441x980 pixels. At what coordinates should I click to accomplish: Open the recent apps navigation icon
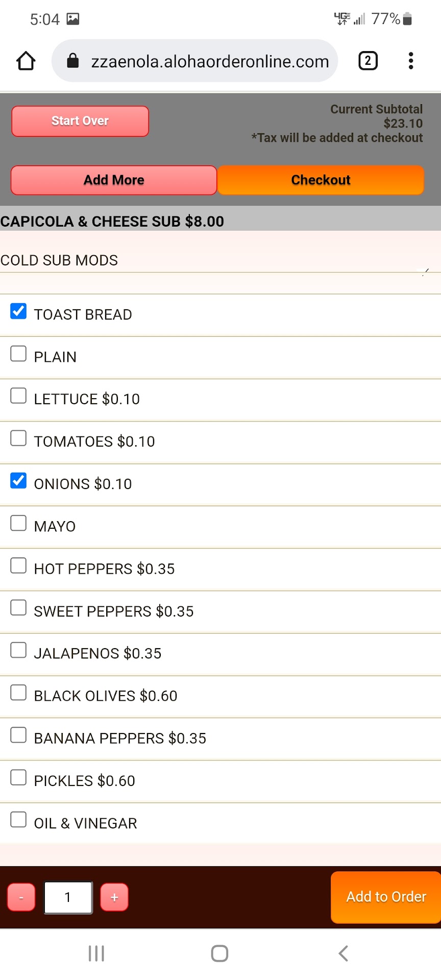coord(96,953)
